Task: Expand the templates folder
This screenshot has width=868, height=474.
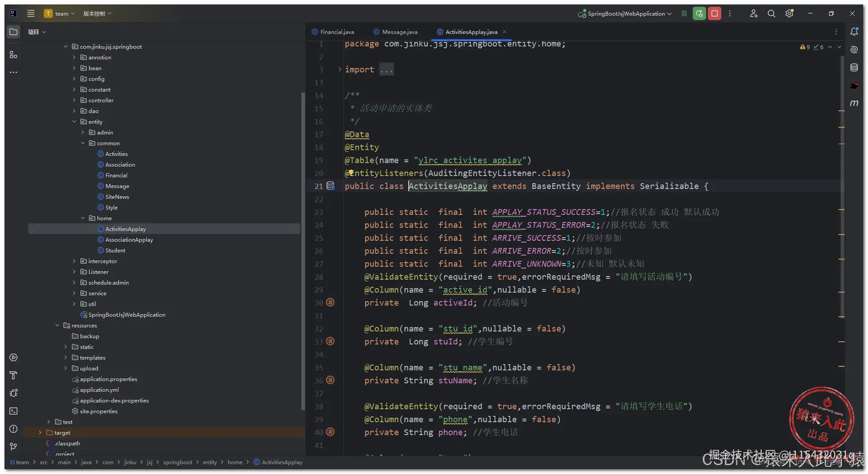Action: tap(66, 357)
